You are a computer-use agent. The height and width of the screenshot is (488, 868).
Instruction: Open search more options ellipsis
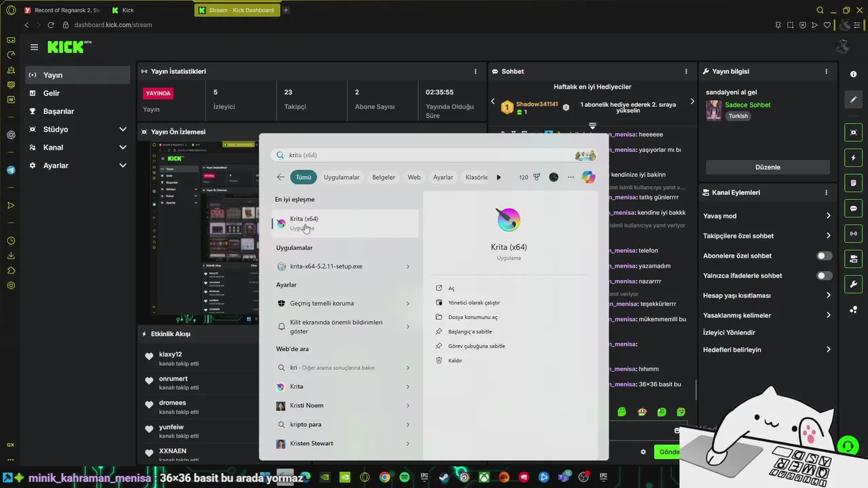tap(570, 178)
